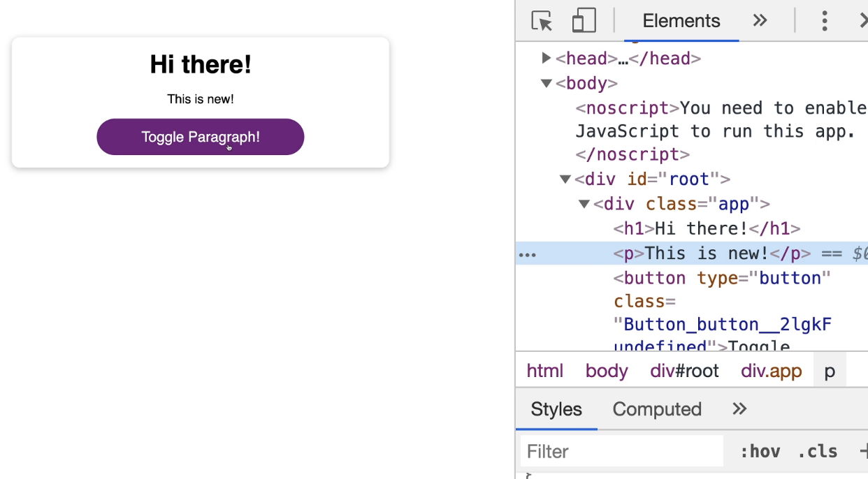This screenshot has height=479, width=868.
Task: Click the more panels chevron next to Elements
Action: (x=760, y=20)
